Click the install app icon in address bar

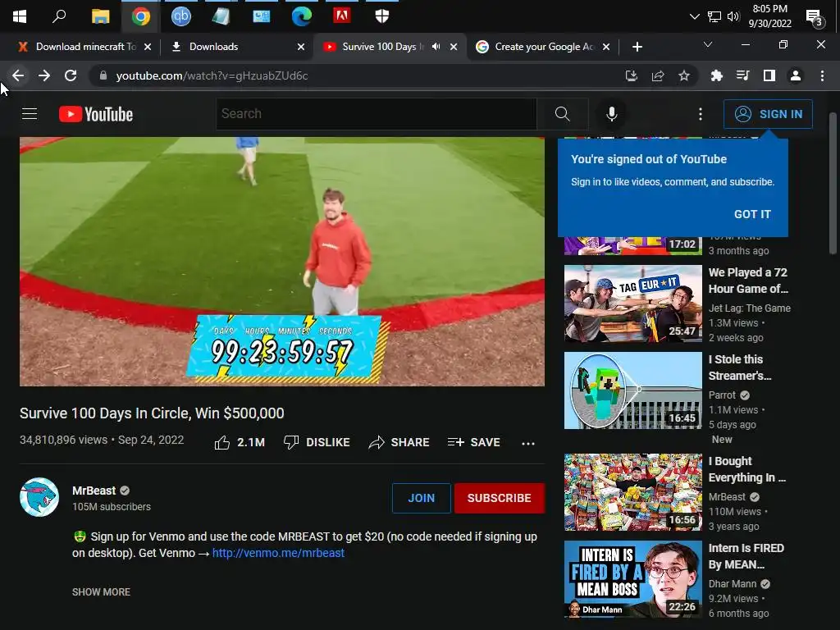point(632,75)
